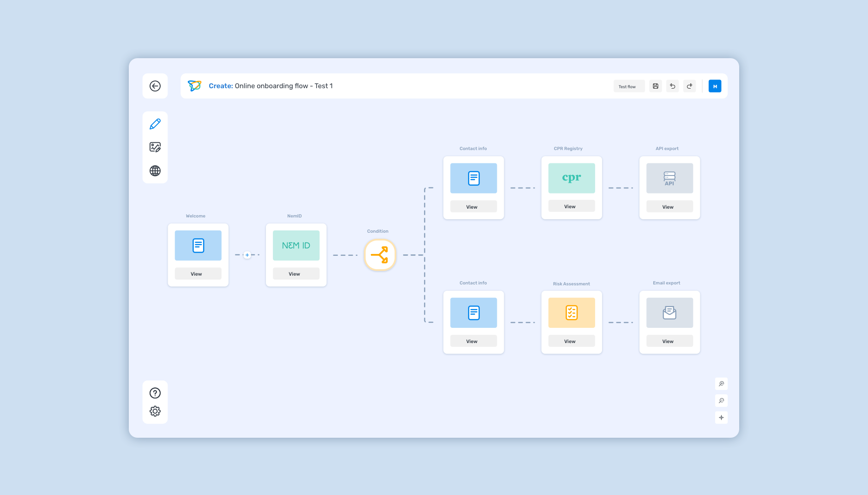Click the 'Risk Assessment' label

coord(572,284)
